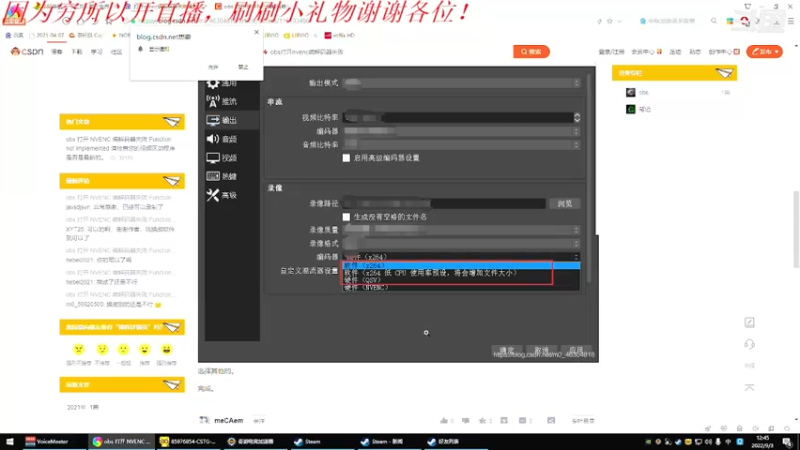Click the colorful apps grid browser icon
The height and width of the screenshot is (450, 800).
click(730, 21)
